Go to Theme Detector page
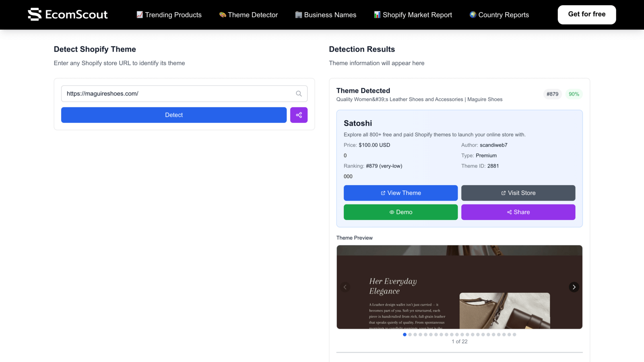This screenshot has height=362, width=644. click(x=248, y=15)
